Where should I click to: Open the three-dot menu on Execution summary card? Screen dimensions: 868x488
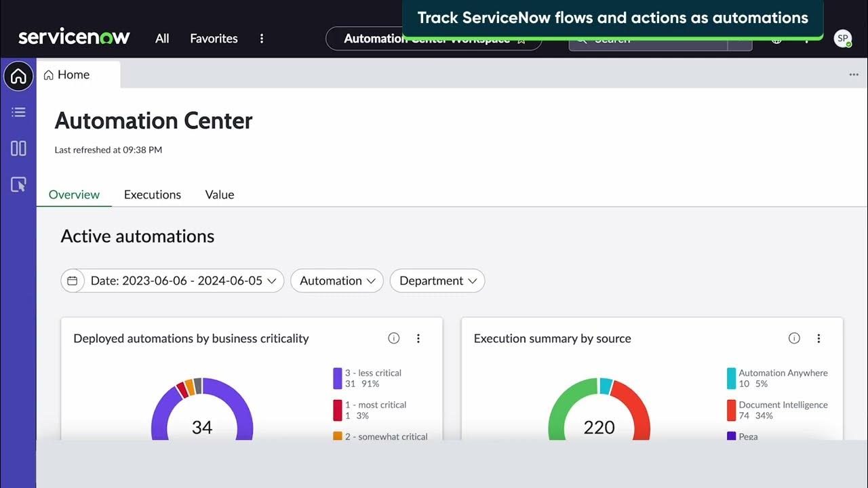click(x=818, y=338)
